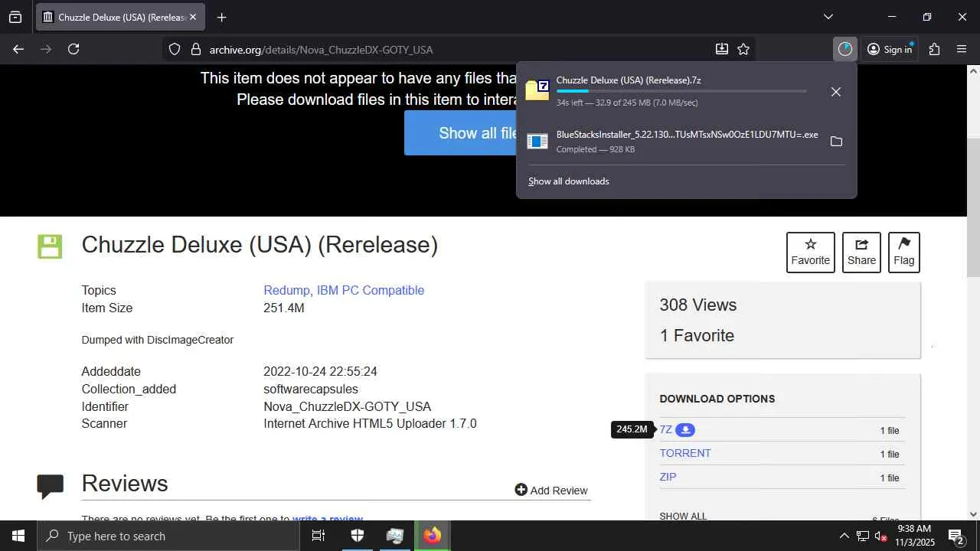Open the taskbar clock showing 9:38 AM
The image size is (980, 551).
[x=914, y=536]
